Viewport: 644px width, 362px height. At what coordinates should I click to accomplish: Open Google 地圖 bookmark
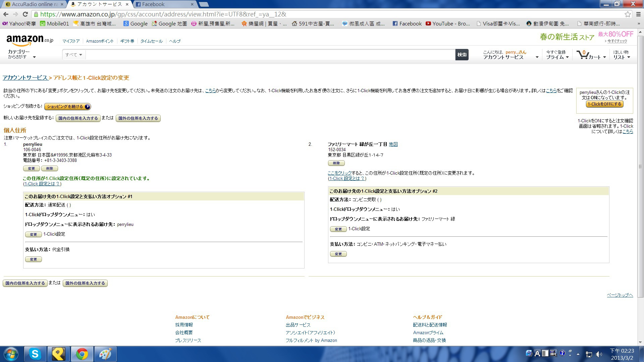click(x=169, y=23)
